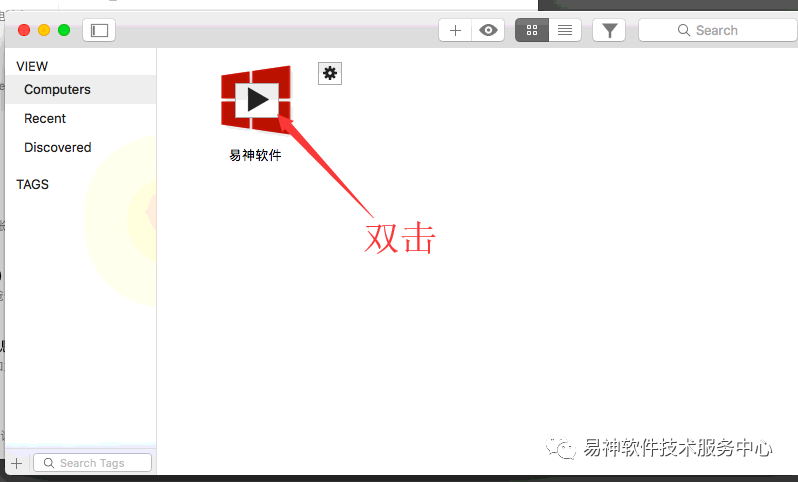Open gear settings for 易神软件 computer
798x482 pixels.
pos(330,73)
